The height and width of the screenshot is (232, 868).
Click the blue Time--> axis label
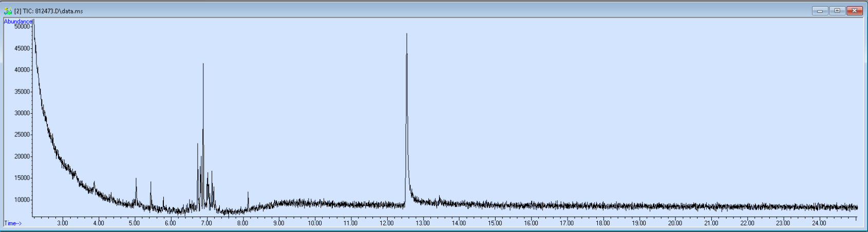point(13,223)
